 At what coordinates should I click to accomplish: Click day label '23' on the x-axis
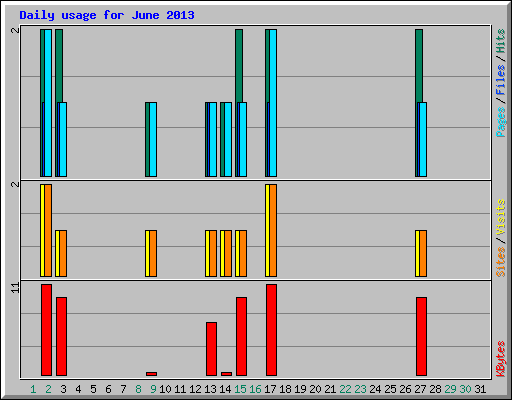[x=360, y=389]
